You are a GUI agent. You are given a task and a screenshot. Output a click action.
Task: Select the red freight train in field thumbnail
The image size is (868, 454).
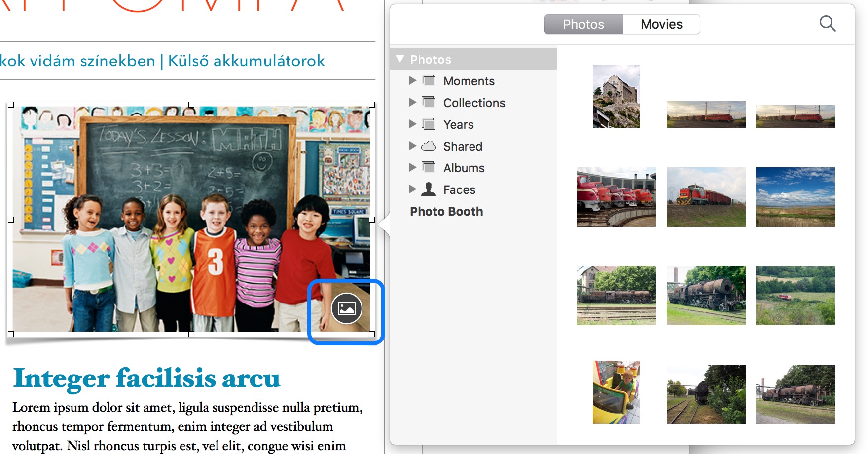(706, 197)
